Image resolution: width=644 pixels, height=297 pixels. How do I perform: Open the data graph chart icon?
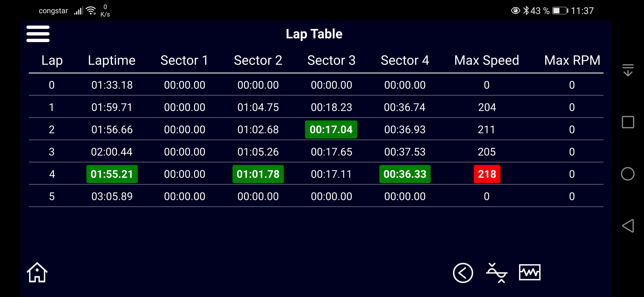(x=530, y=272)
